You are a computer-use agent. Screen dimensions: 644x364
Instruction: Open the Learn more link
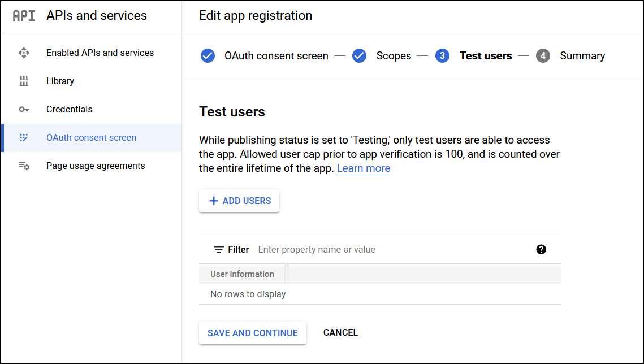(363, 168)
